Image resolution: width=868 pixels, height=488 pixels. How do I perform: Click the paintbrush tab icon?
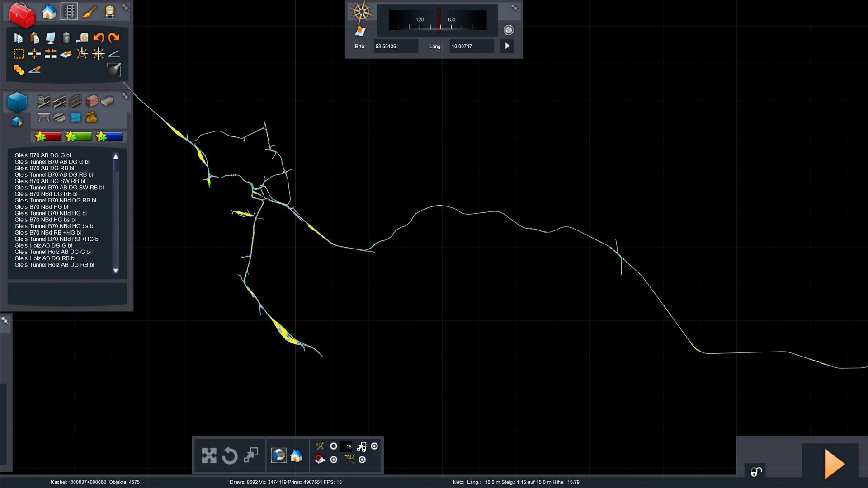pos(89,12)
